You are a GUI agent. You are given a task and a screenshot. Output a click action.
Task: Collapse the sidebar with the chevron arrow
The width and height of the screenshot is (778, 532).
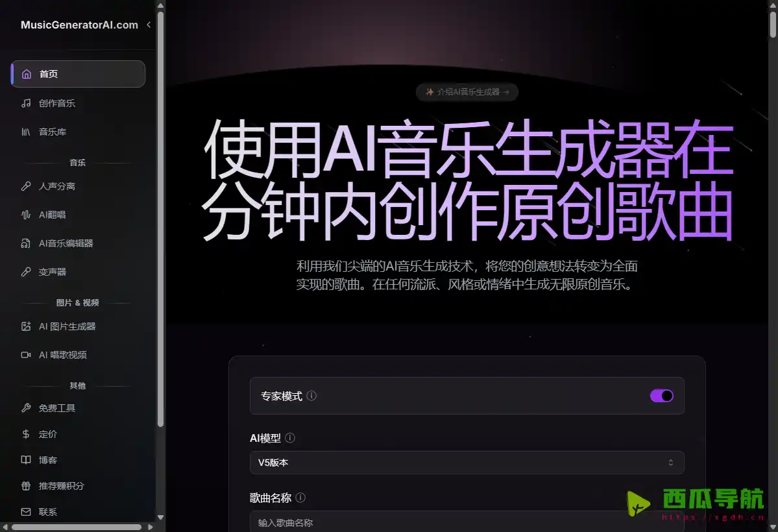(148, 24)
